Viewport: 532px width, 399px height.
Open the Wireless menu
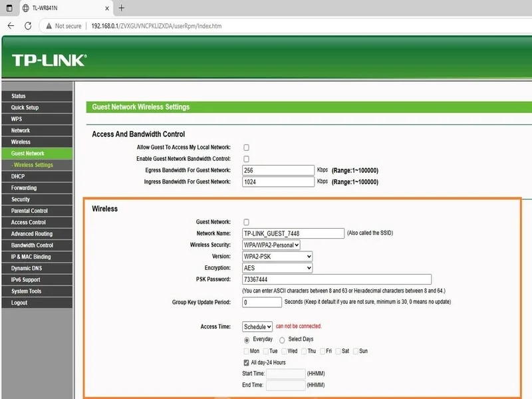pos(37,142)
